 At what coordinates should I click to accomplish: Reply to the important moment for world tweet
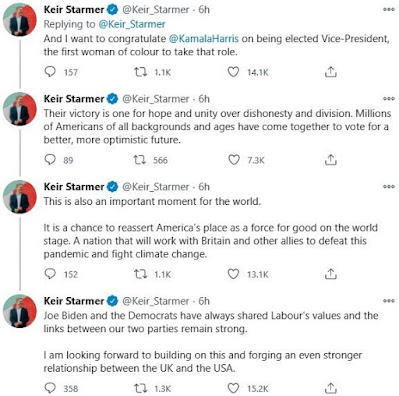click(50, 274)
